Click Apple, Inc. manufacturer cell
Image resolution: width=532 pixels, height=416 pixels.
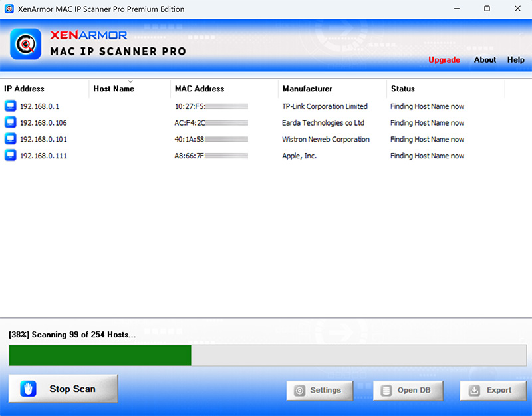click(x=299, y=156)
